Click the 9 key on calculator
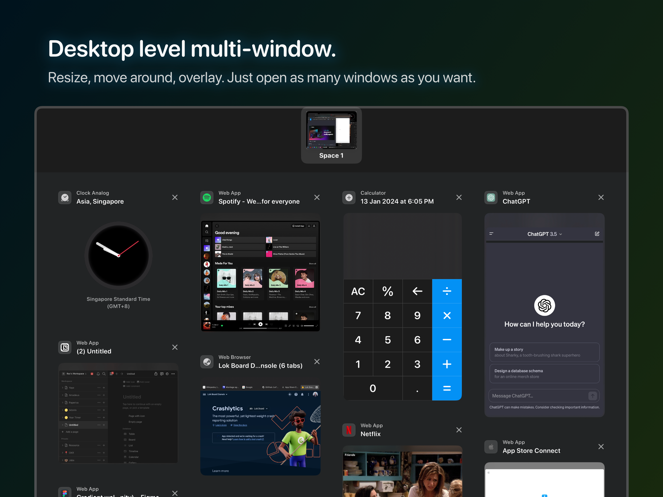Screen dimensions: 663x497 click(417, 316)
